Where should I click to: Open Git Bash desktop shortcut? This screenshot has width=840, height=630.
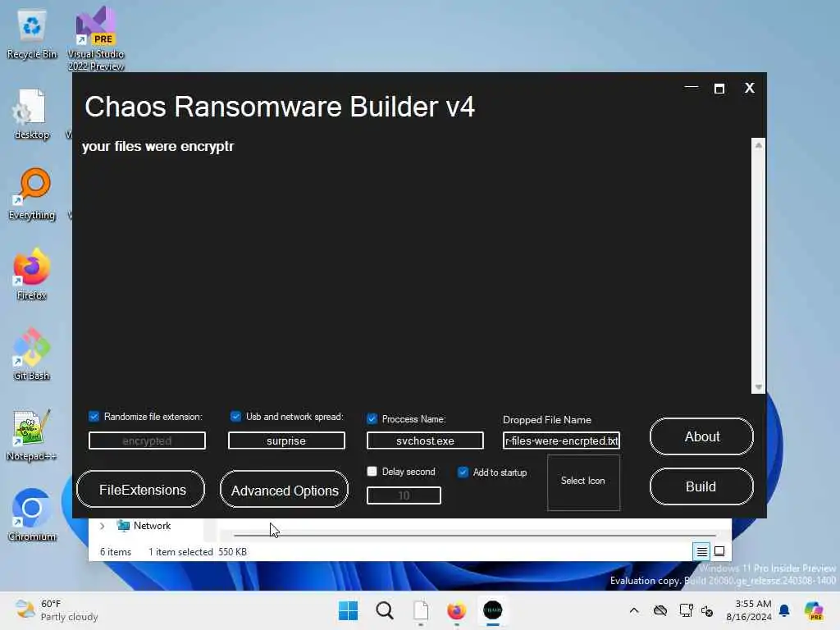[32, 354]
